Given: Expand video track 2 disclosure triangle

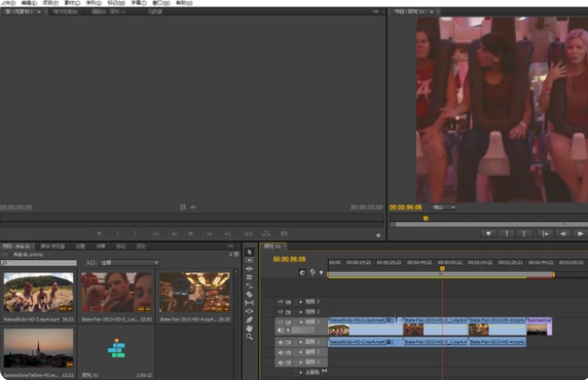Looking at the screenshot, I should pos(300,311).
